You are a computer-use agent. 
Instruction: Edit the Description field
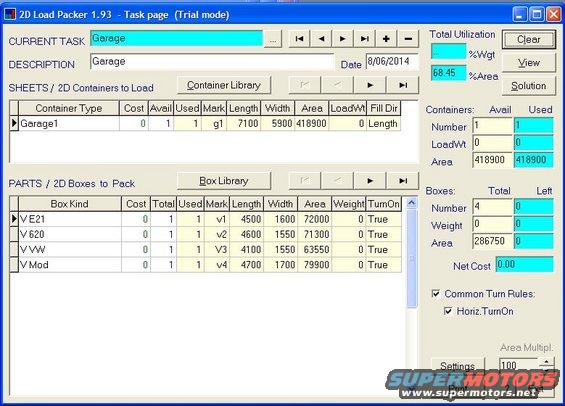[x=212, y=62]
